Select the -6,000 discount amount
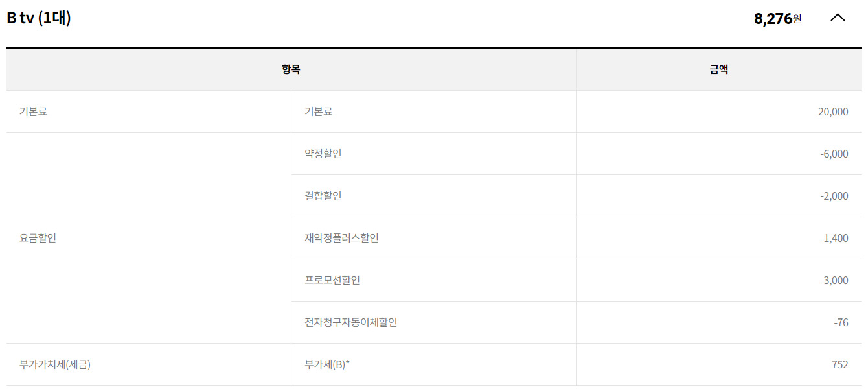This screenshot has height=391, width=868. tap(834, 154)
